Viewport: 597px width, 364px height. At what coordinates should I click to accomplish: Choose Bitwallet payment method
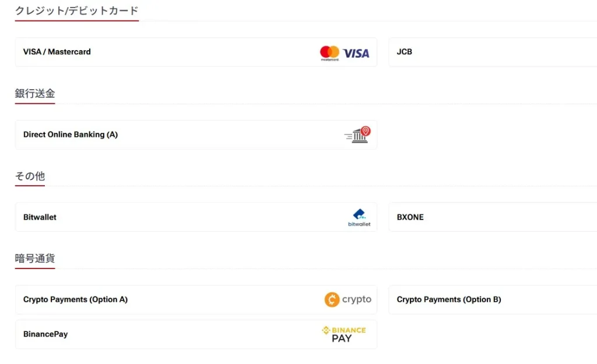40,217
